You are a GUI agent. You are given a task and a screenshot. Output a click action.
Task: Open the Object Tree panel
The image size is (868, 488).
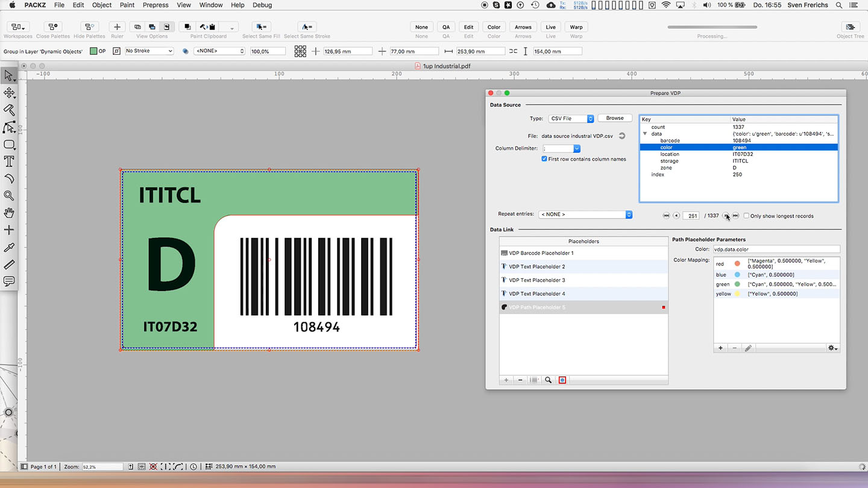tap(850, 27)
